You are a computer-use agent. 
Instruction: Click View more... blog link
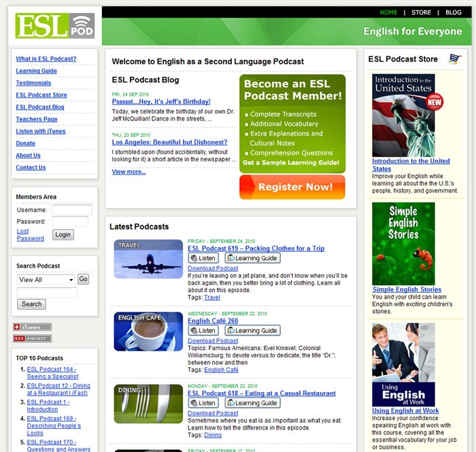(129, 172)
